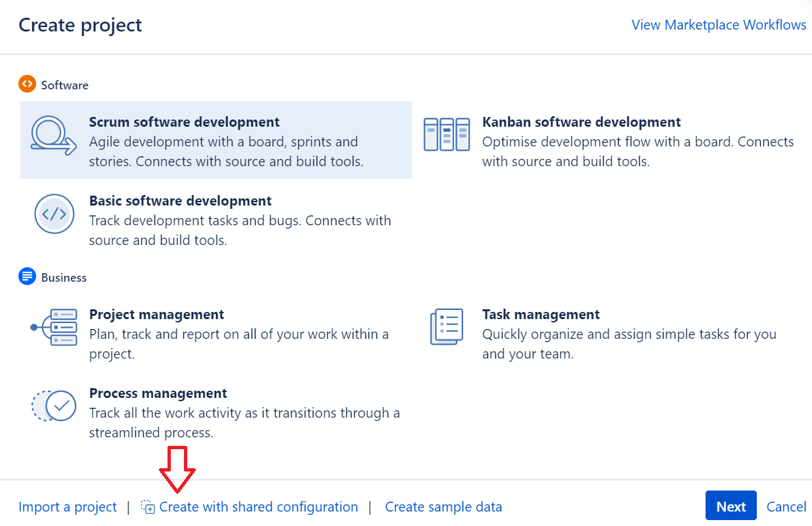
Task: Click the Process management dotted-circle icon
Action: [54, 406]
